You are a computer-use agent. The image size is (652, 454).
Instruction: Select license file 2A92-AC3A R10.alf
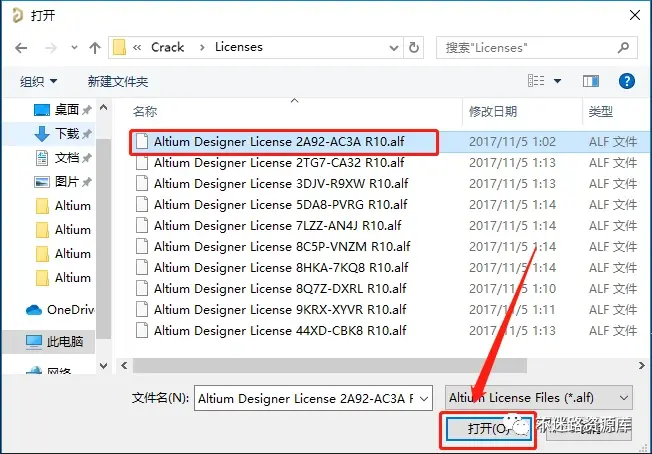(x=279, y=142)
